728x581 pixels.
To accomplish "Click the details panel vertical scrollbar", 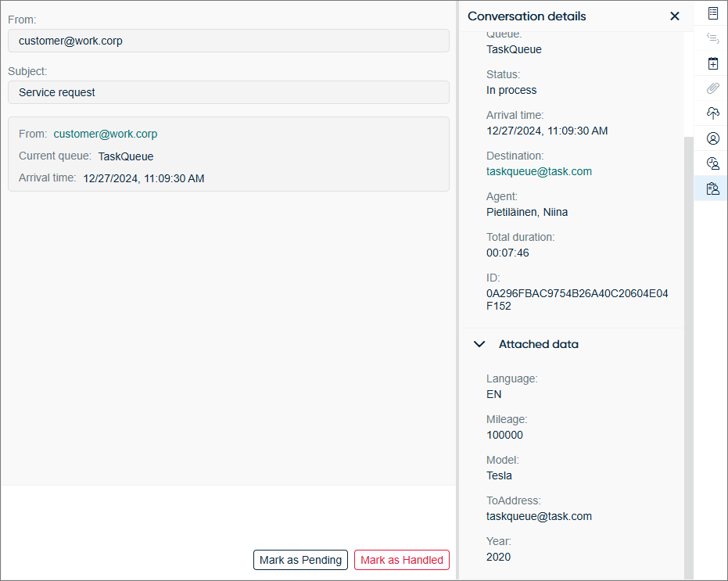I will pos(689,357).
